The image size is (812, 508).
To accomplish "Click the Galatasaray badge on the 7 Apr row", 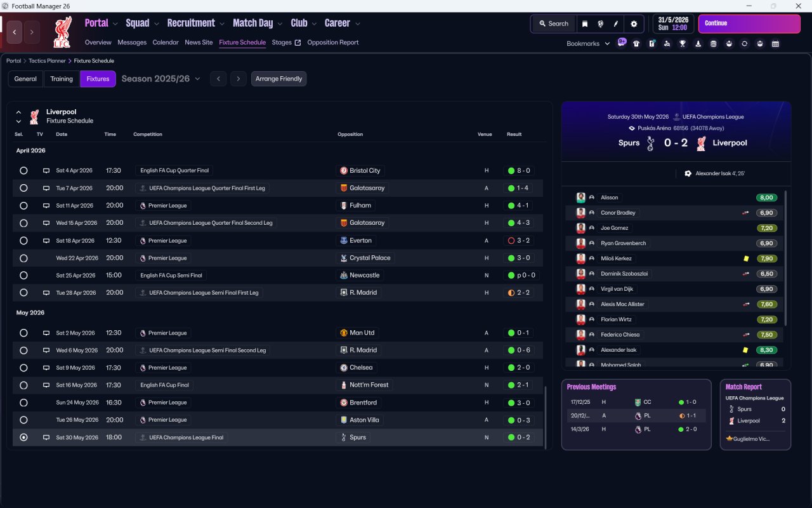I will click(x=344, y=188).
